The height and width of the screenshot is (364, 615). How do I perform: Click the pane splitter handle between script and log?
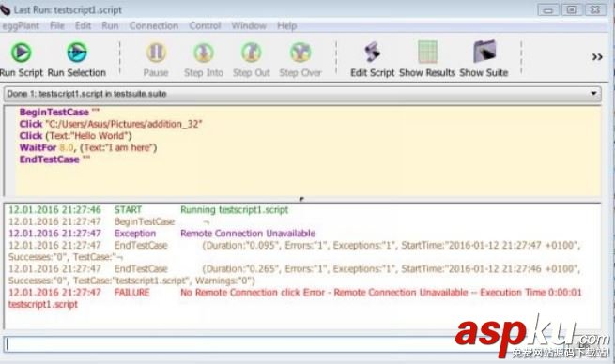(301, 199)
